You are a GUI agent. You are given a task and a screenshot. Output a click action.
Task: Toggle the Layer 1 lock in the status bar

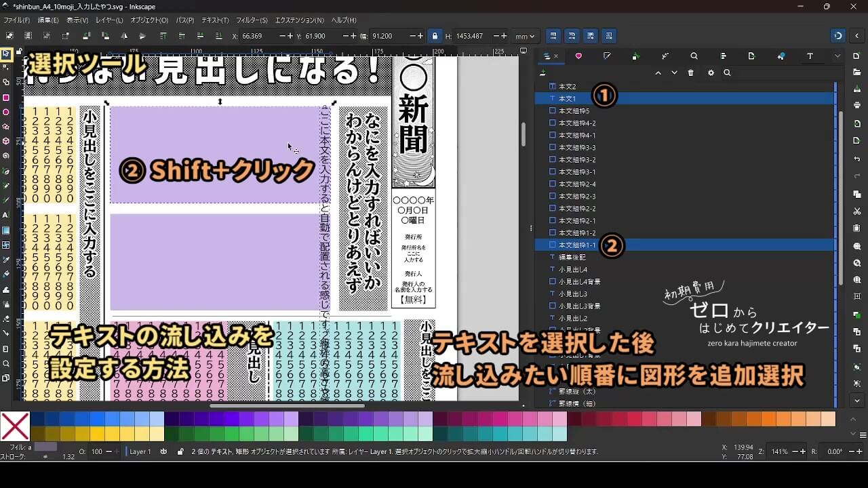[180, 451]
